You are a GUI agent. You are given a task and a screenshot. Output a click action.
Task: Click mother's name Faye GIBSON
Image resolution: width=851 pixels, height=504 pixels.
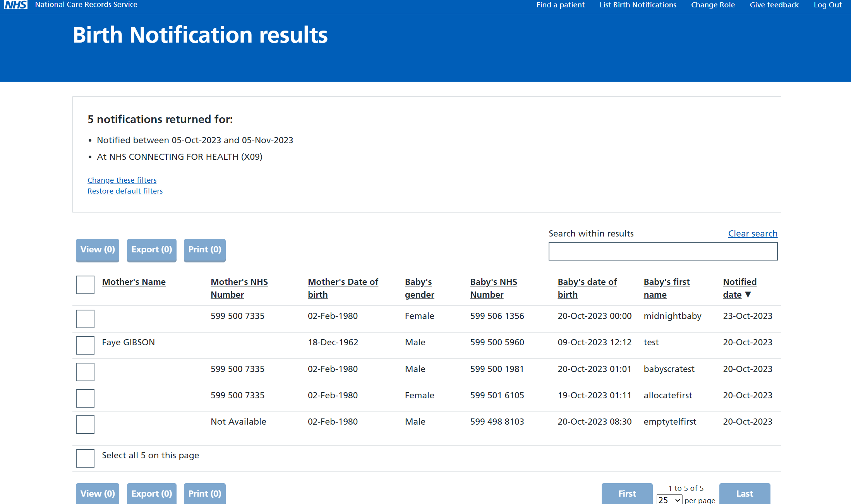(x=129, y=343)
